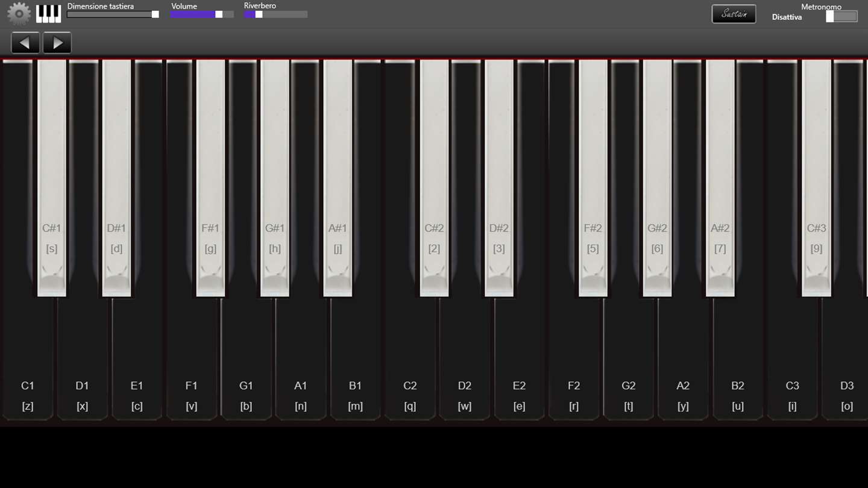Open settings with the gear icon
This screenshot has width=868, height=488.
click(x=19, y=13)
